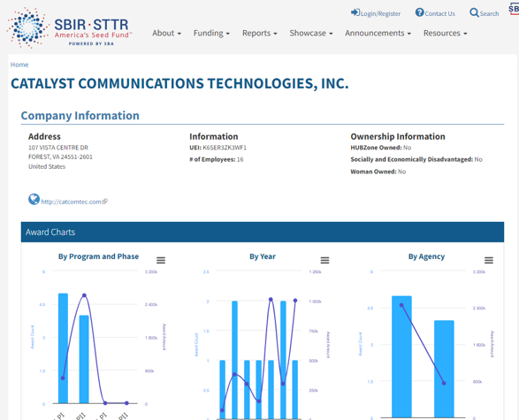Open the By Agency chart hamburger menu

pyautogui.click(x=489, y=261)
